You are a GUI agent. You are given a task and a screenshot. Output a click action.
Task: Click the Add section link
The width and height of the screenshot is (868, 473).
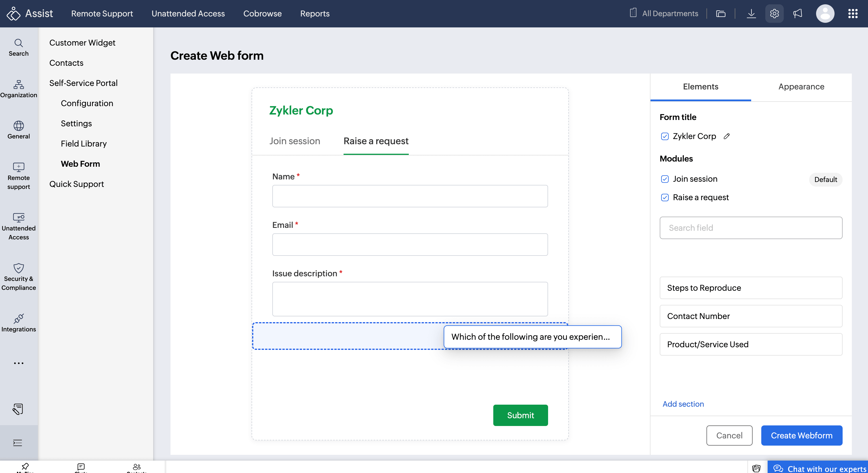click(683, 404)
